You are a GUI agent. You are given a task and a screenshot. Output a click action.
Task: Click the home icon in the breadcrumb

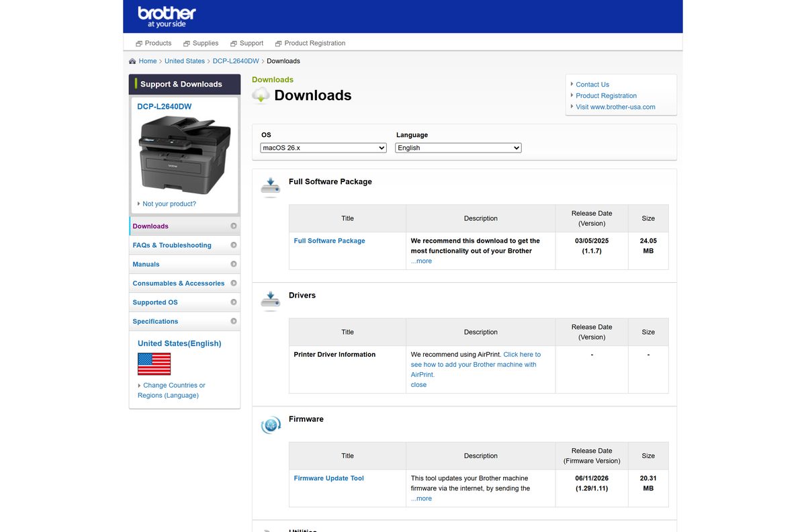click(x=132, y=61)
